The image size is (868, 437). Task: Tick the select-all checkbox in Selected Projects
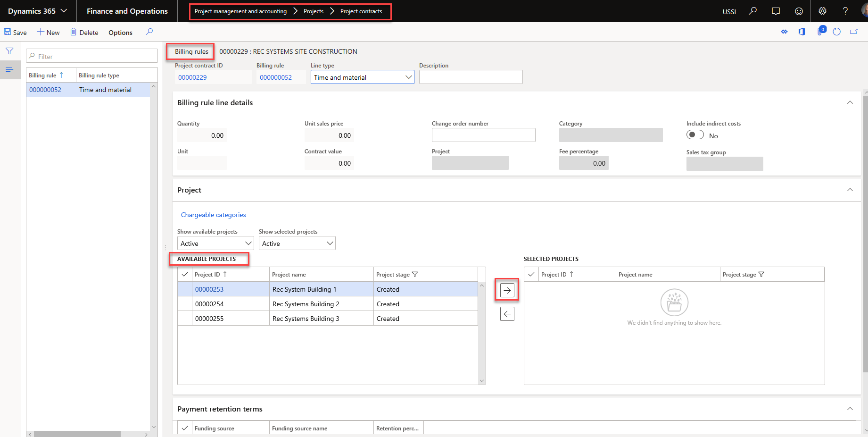click(x=531, y=274)
